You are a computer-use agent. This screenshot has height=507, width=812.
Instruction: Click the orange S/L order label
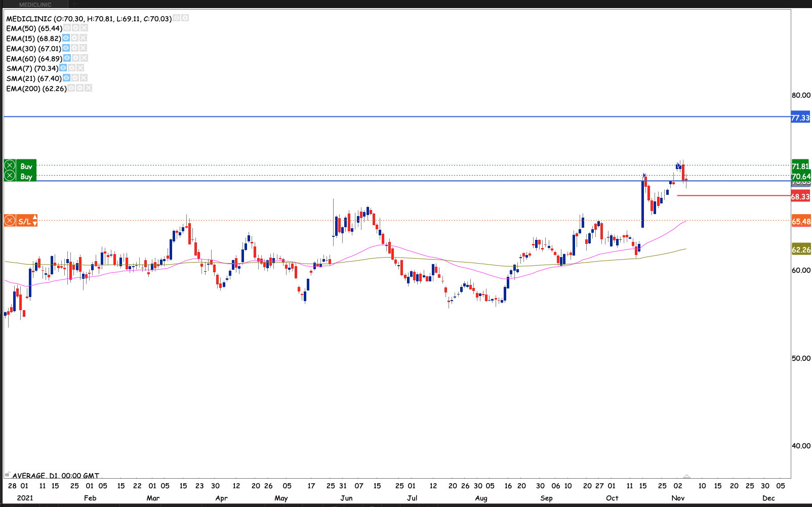pos(24,221)
